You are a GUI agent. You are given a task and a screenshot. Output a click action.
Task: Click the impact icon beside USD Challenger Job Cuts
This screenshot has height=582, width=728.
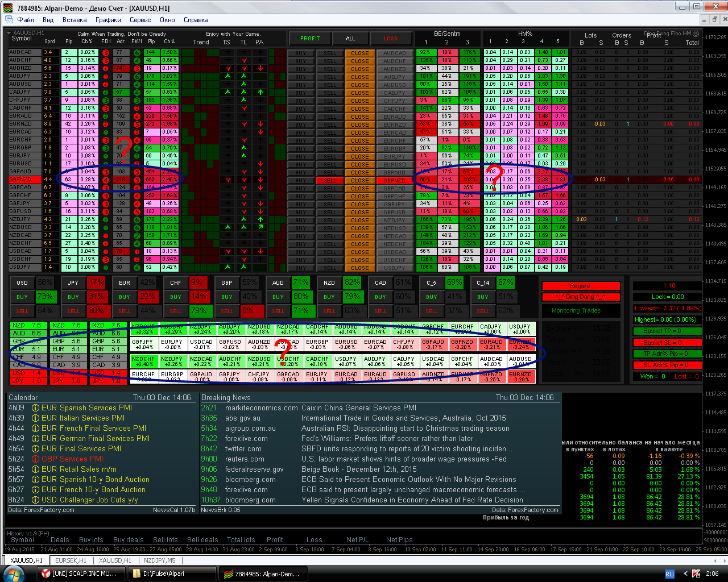click(35, 500)
